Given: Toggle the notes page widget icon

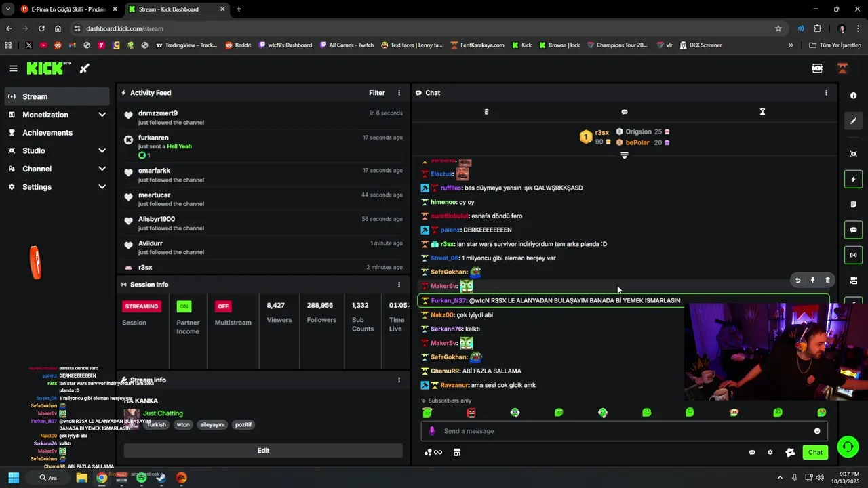Looking at the screenshot, I should click(x=853, y=205).
